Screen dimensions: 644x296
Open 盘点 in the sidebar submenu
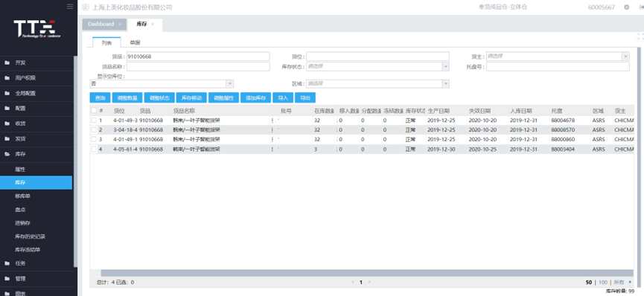(20, 210)
